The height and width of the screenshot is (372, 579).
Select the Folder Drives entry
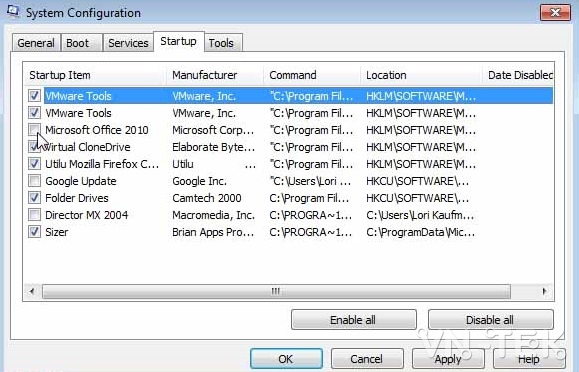pos(77,198)
